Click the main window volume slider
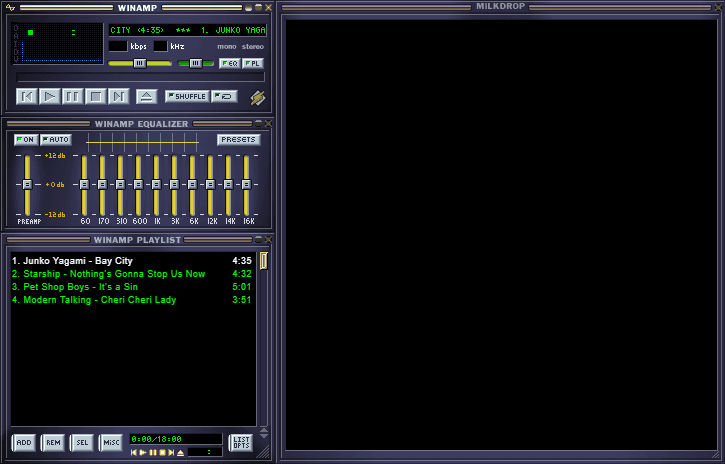The height and width of the screenshot is (464, 725). (140, 63)
